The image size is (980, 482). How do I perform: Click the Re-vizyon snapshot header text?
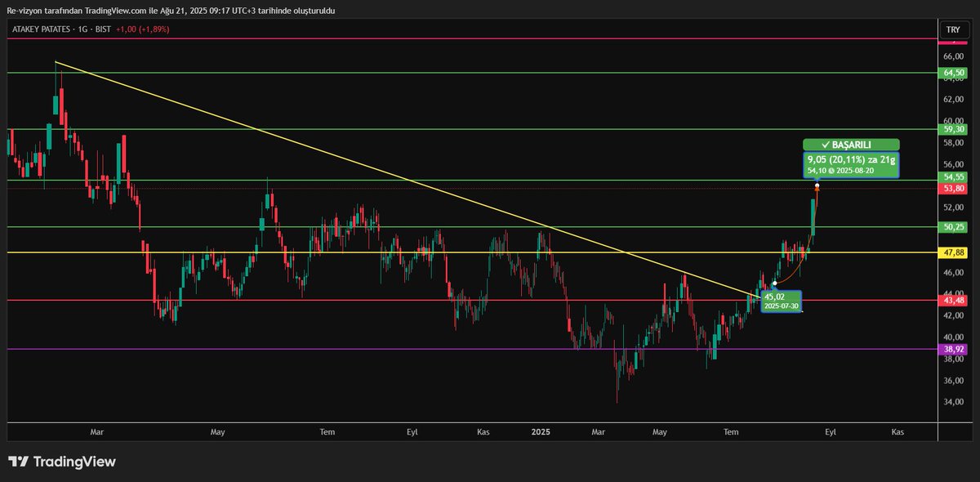[170, 11]
